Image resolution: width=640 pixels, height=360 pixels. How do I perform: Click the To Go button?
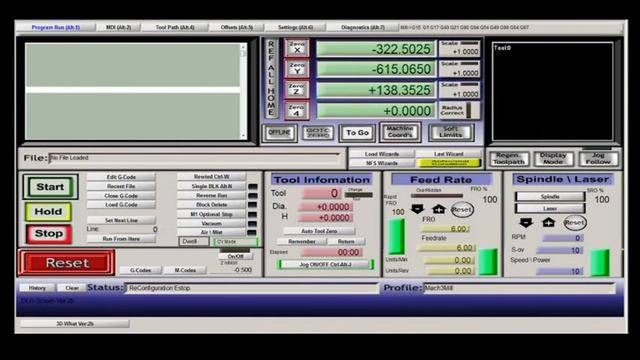pos(357,133)
